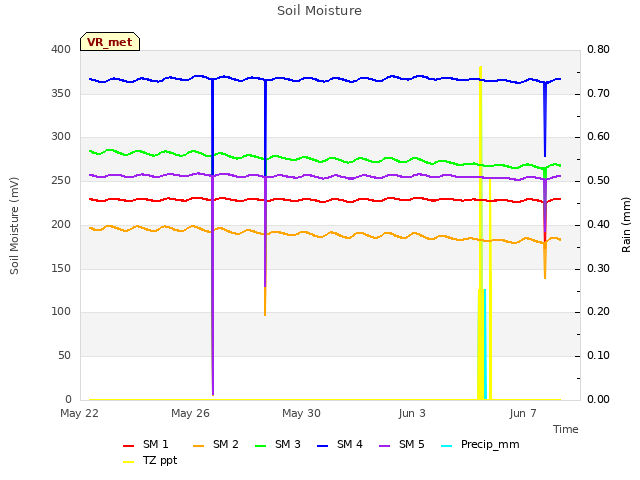Click the blue SM 4 legend swatch
The height and width of the screenshot is (480, 640).
point(322,446)
